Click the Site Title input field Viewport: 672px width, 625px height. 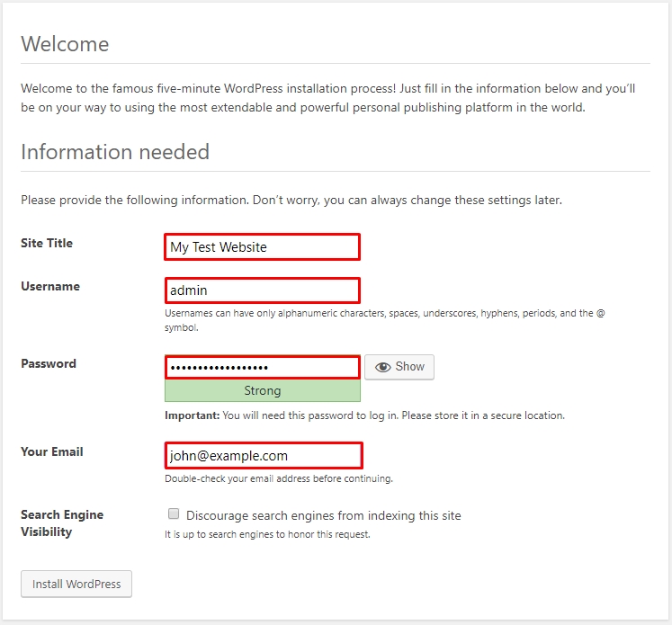pos(263,246)
